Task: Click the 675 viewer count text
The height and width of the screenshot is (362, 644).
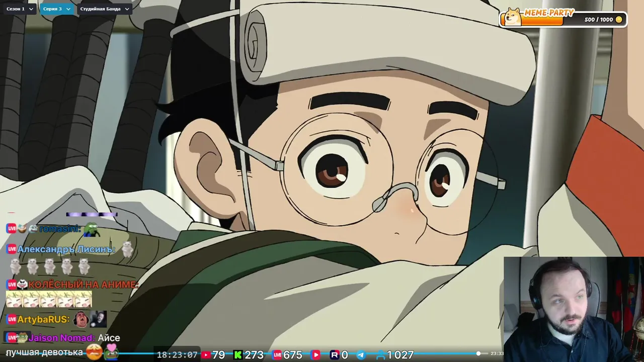Action: [293, 355]
